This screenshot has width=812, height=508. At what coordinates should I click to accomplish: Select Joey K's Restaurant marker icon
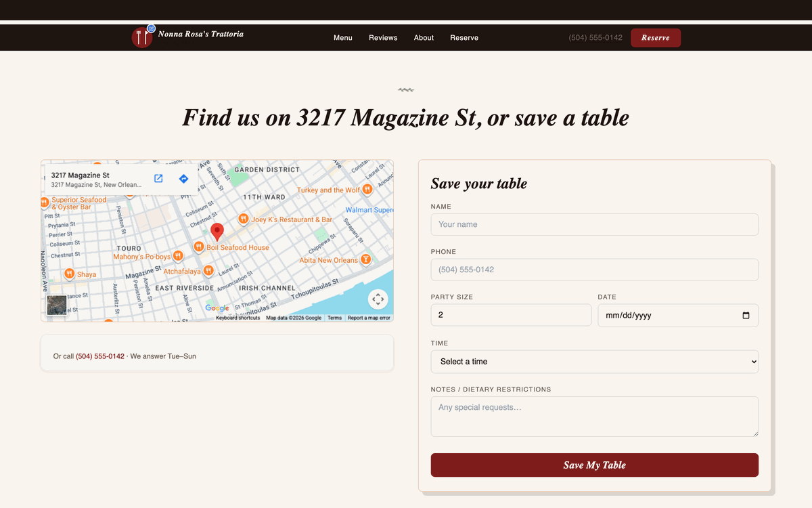pyautogui.click(x=244, y=219)
